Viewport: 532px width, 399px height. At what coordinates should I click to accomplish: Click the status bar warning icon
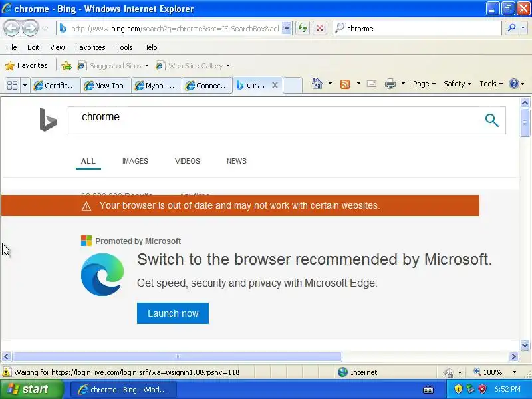(x=7, y=372)
